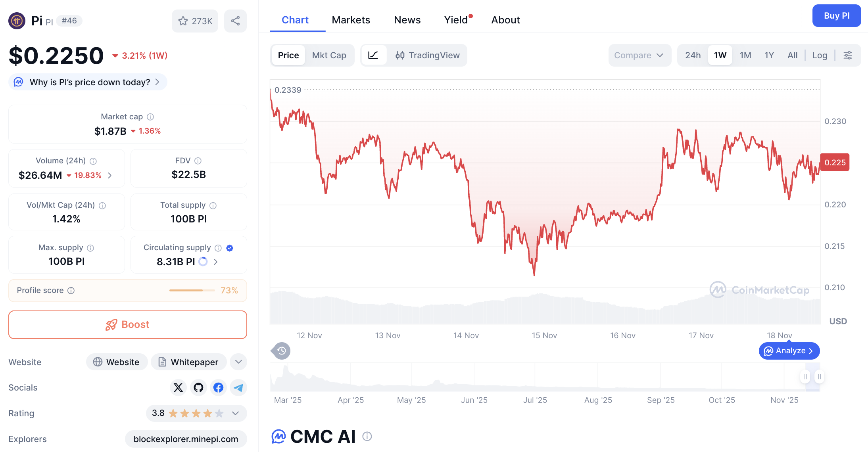The height and width of the screenshot is (452, 868).
Task: Open Pi's X (Twitter) profile icon
Action: [x=178, y=387]
